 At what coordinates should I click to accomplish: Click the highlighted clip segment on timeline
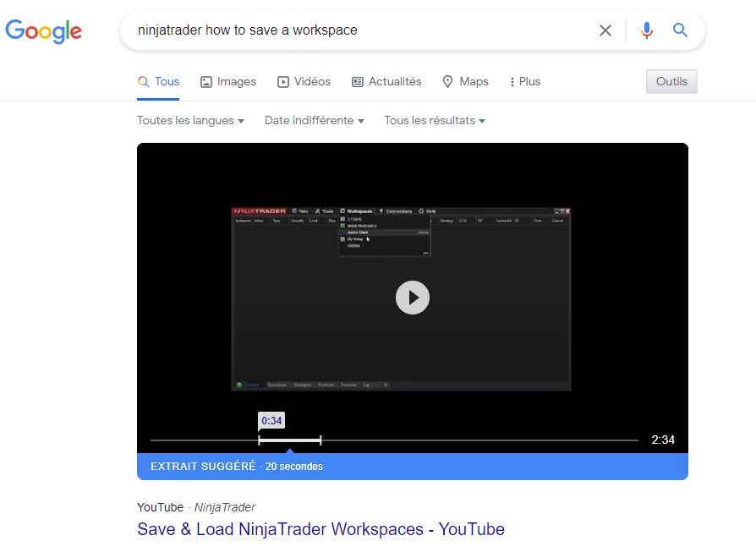coord(290,440)
